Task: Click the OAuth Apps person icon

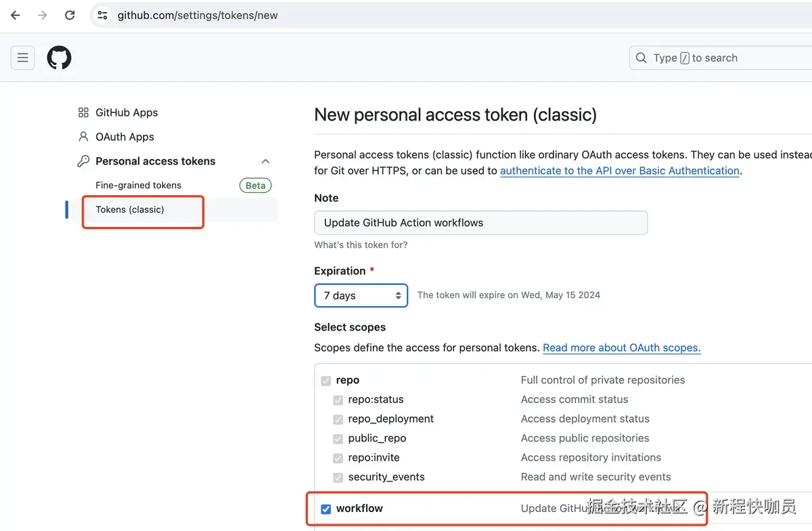Action: (x=83, y=137)
